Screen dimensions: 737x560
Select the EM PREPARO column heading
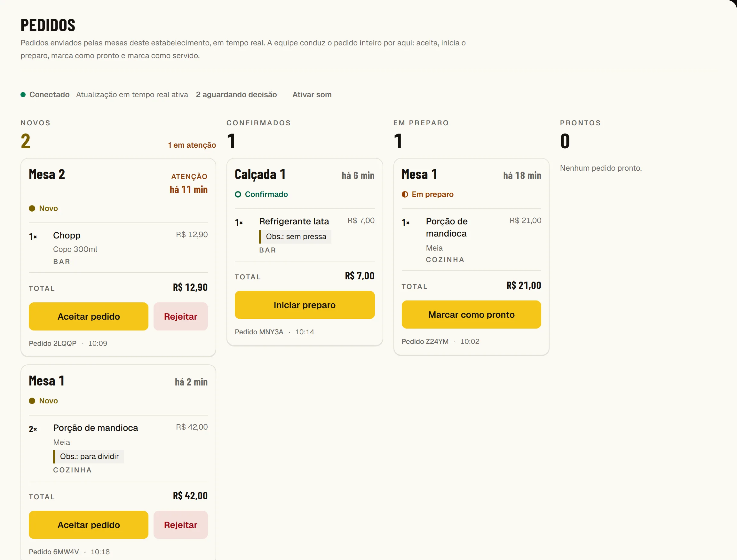(421, 123)
